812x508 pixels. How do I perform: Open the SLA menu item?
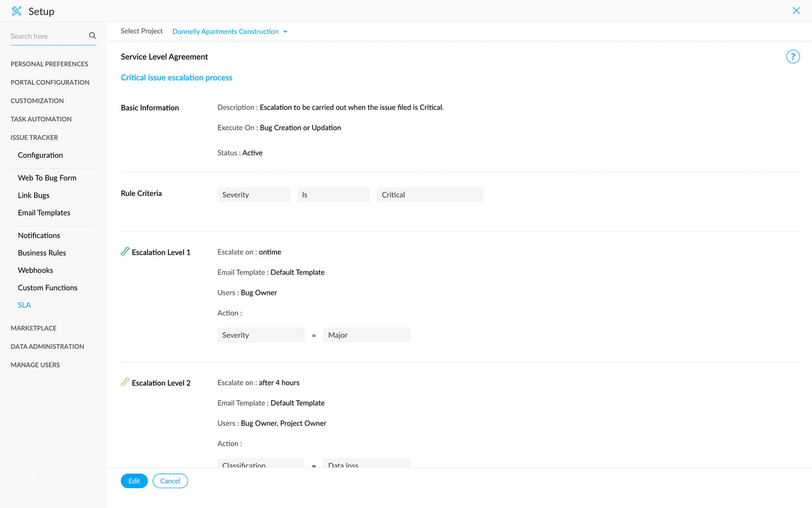click(x=24, y=305)
